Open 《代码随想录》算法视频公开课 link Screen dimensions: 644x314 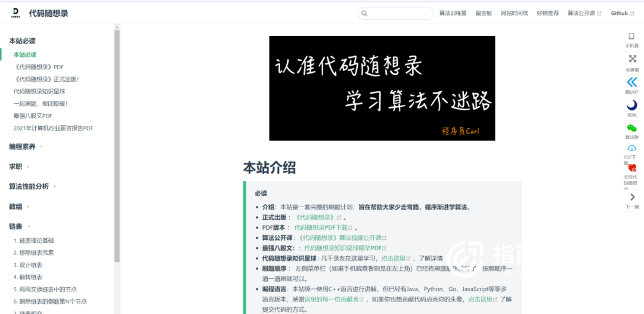340,238
